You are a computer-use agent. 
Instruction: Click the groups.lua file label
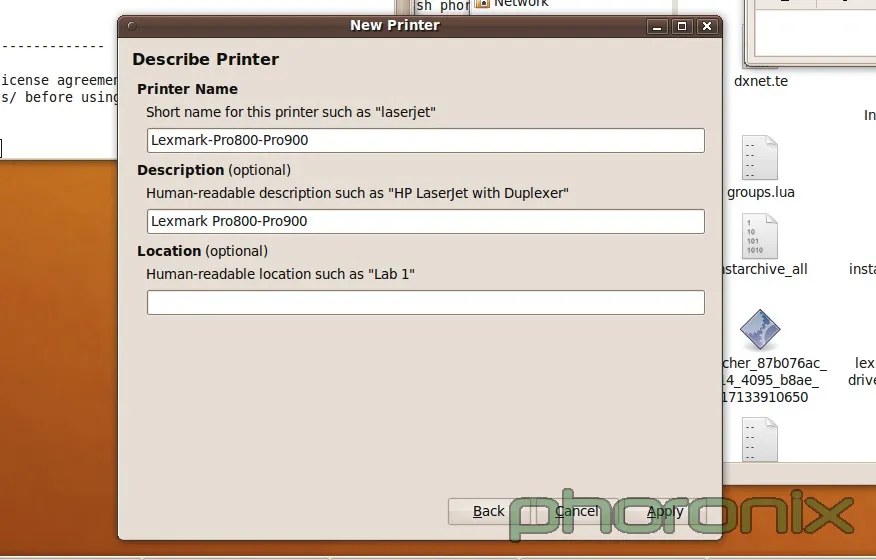tap(761, 192)
